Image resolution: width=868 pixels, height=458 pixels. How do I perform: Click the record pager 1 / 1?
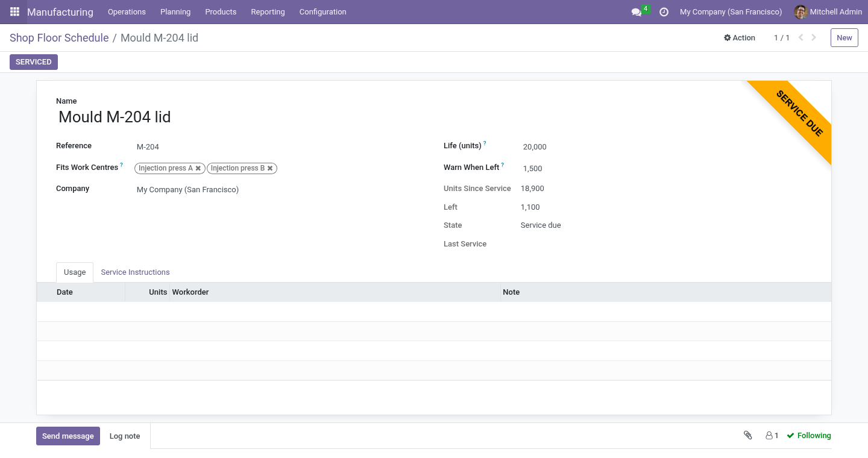(x=782, y=38)
